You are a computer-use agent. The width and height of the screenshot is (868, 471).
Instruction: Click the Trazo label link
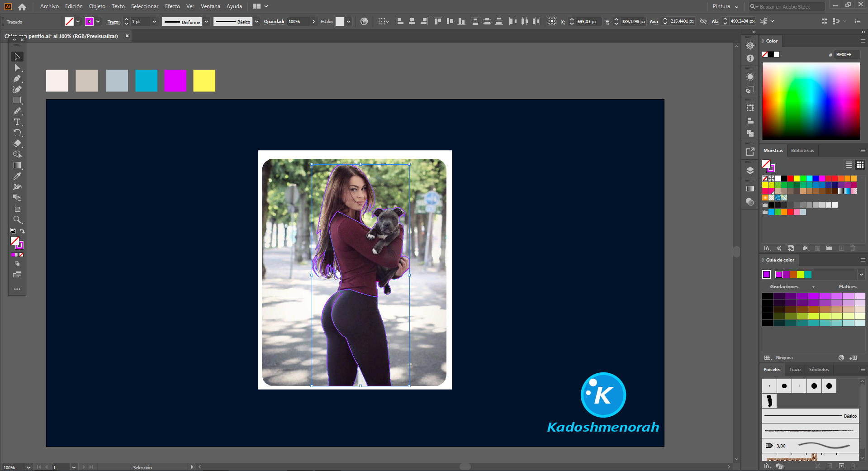(113, 22)
